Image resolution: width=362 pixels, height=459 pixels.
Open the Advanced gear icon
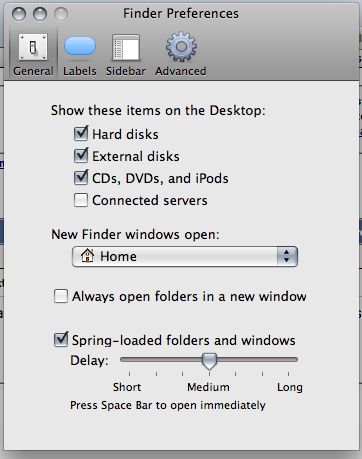[x=181, y=47]
